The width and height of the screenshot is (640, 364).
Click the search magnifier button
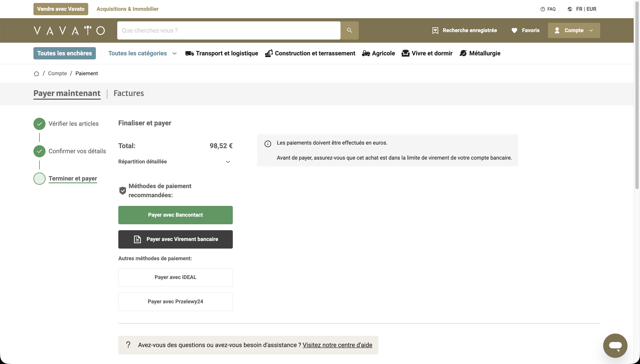pyautogui.click(x=349, y=30)
